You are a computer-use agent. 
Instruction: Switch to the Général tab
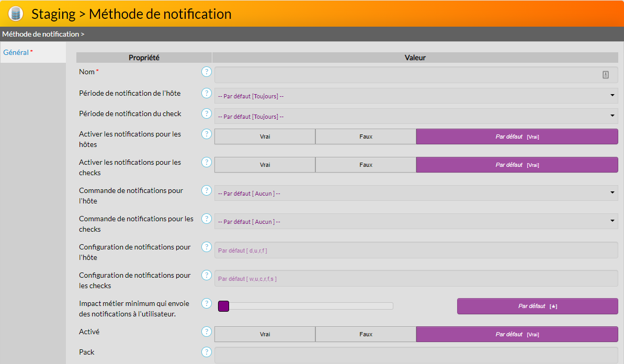[x=16, y=52]
